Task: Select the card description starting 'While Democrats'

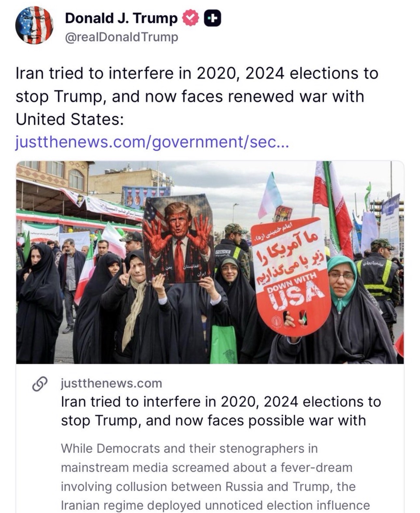Action: point(215,477)
